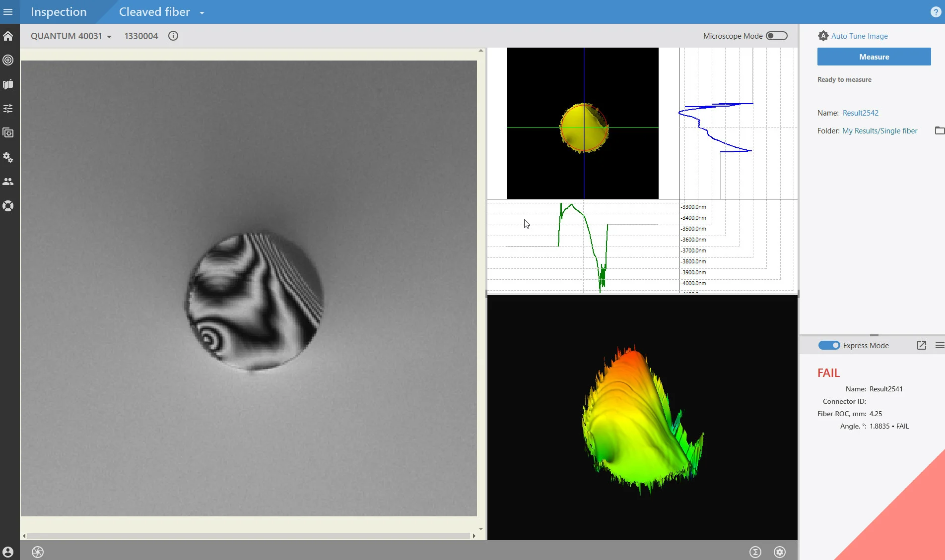Open the hamburger menu
This screenshot has height=560, width=945.
(x=8, y=12)
